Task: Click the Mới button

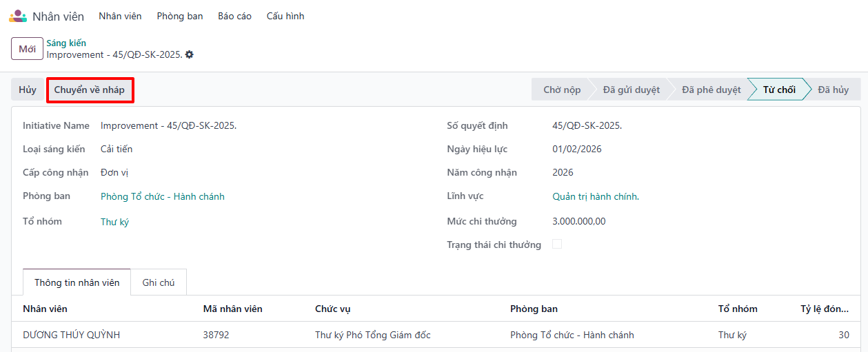Action: [x=28, y=49]
